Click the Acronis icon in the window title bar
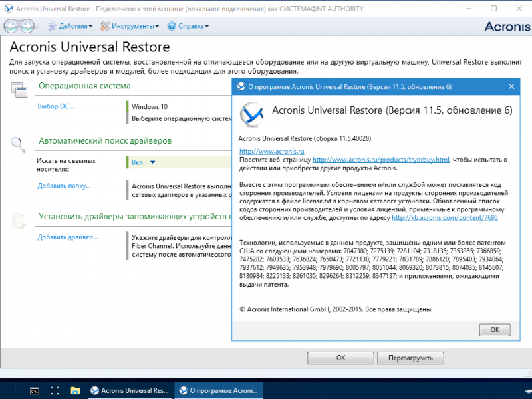Screen dimensions: 532x399 click(9, 9)
